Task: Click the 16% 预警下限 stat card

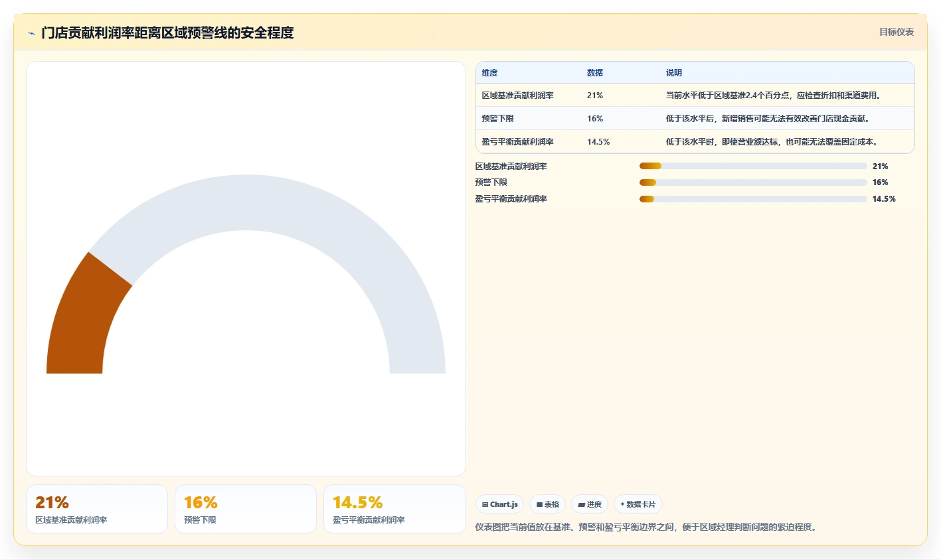Action: [x=246, y=509]
